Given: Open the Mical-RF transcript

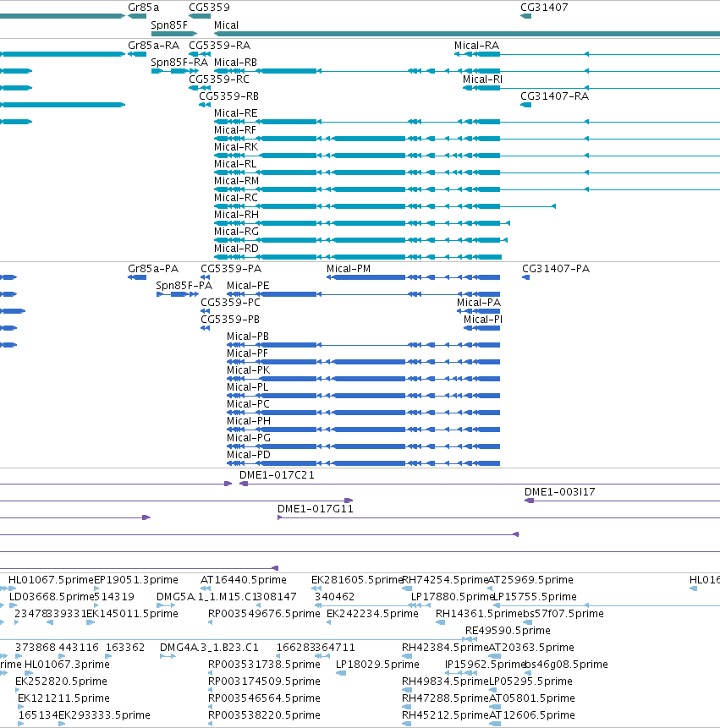Looking at the screenshot, I should 235,130.
